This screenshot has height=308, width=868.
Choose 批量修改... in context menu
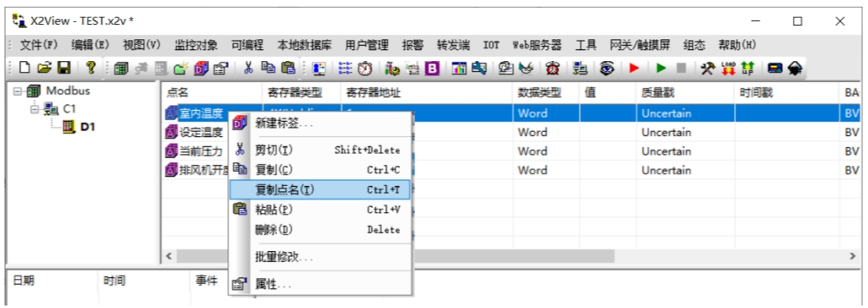[320, 256]
